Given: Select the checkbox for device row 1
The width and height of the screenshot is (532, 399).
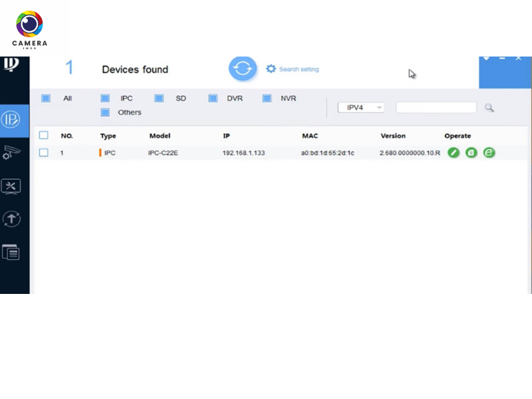Looking at the screenshot, I should coord(44,153).
